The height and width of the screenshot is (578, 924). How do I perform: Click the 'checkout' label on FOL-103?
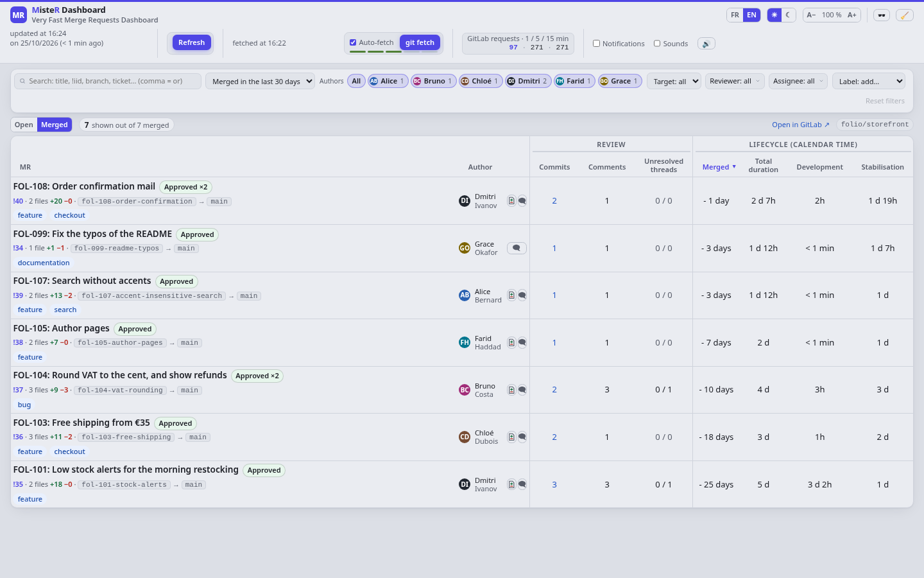pos(69,452)
